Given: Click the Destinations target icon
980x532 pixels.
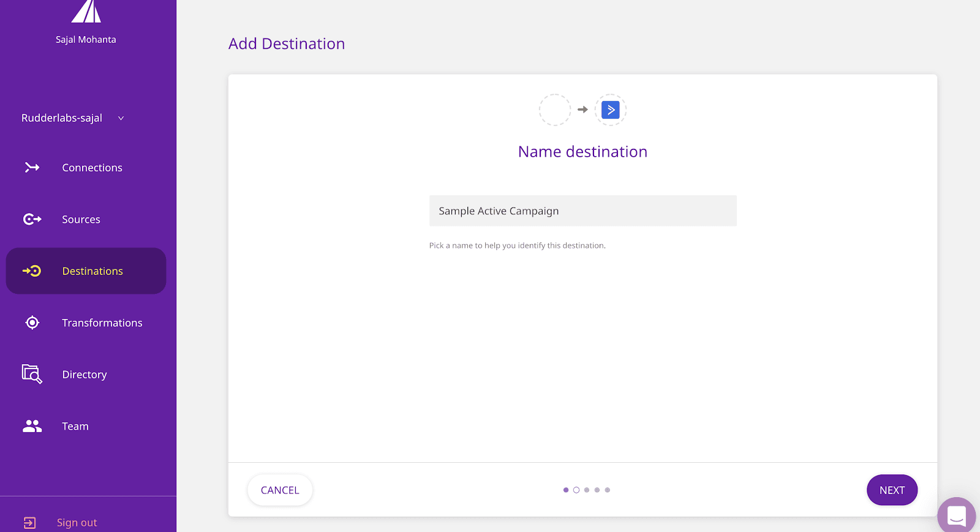Looking at the screenshot, I should pos(32,271).
